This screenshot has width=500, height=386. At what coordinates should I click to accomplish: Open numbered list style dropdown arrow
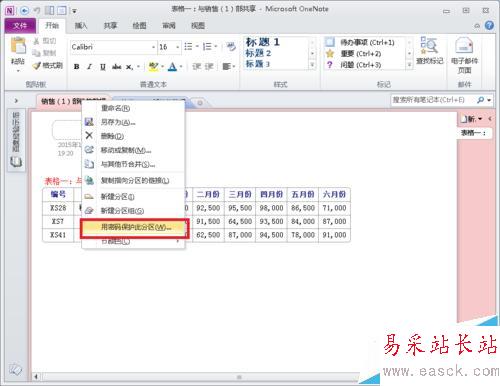click(x=216, y=46)
